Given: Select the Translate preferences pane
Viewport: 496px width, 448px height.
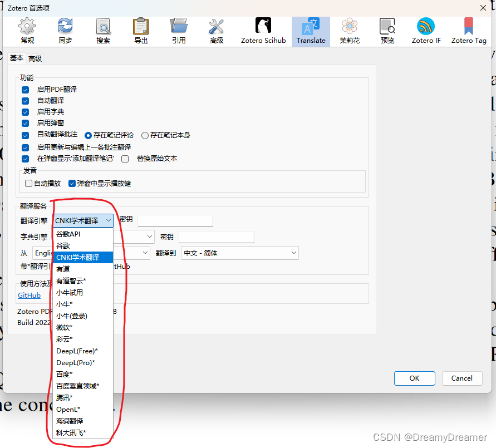Looking at the screenshot, I should (x=311, y=31).
